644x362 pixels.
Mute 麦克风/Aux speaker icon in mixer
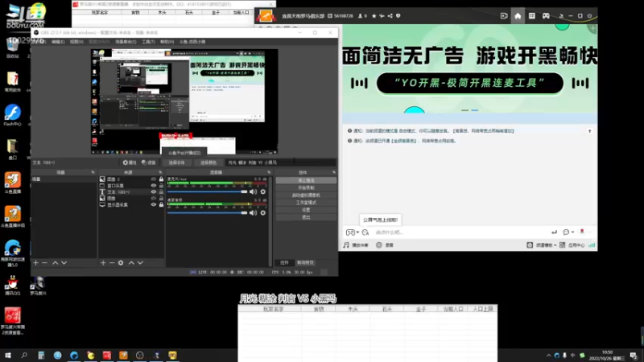click(254, 191)
